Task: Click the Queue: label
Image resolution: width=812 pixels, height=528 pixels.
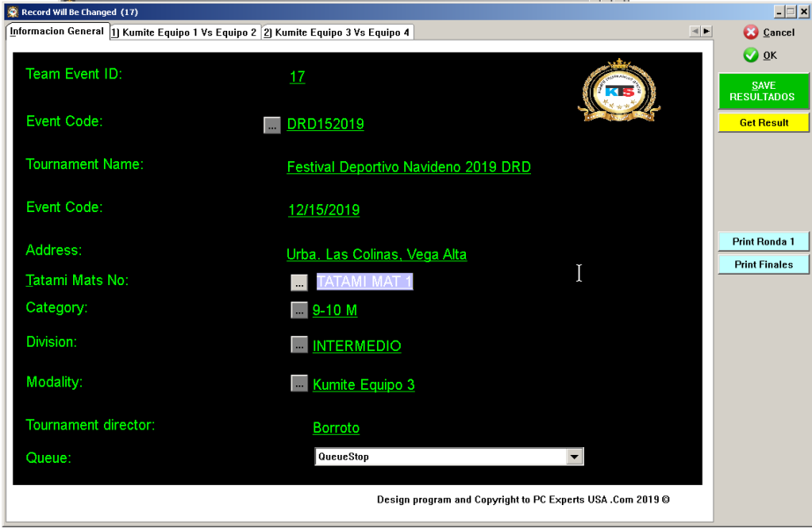Action: click(x=48, y=458)
